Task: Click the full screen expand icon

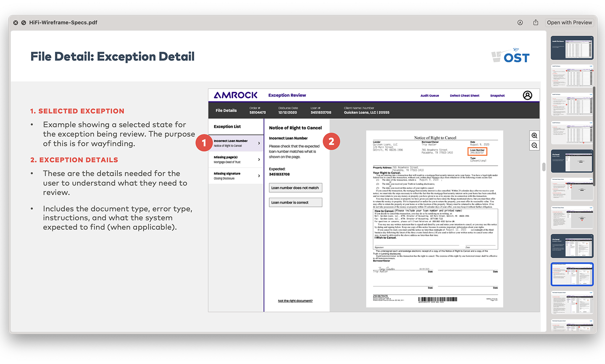Action: pyautogui.click(x=24, y=23)
